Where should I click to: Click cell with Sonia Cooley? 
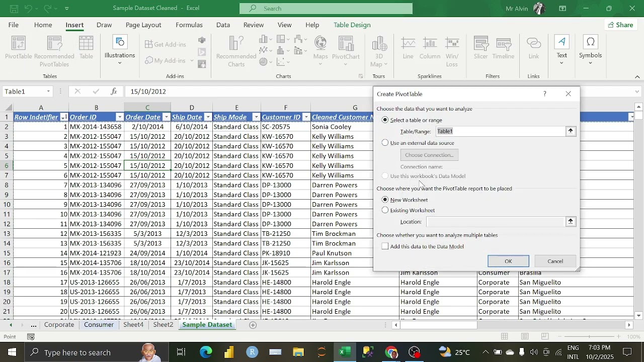click(x=355, y=127)
